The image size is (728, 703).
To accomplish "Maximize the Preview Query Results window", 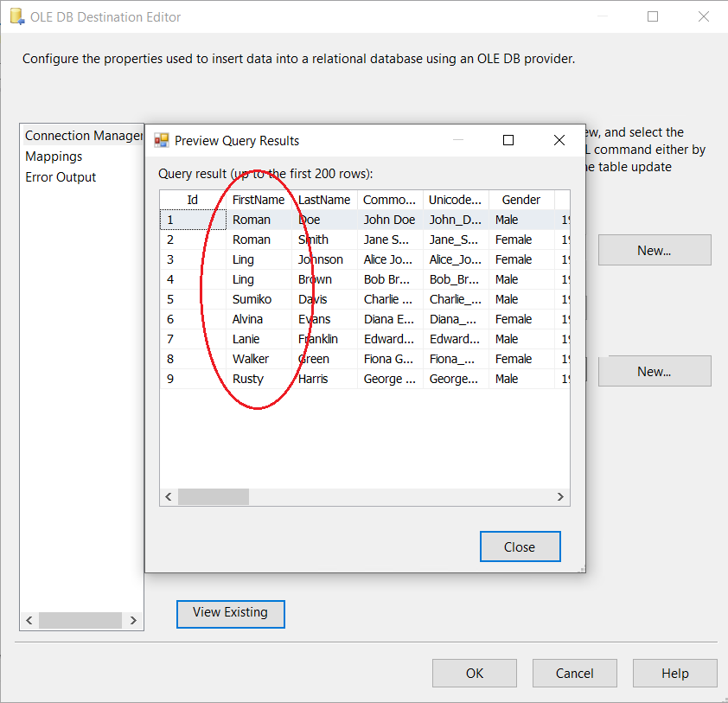I will click(508, 140).
